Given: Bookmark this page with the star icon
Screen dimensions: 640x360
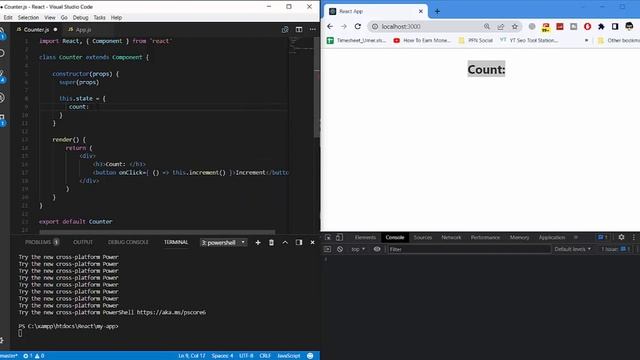Looking at the screenshot, I should (515, 26).
